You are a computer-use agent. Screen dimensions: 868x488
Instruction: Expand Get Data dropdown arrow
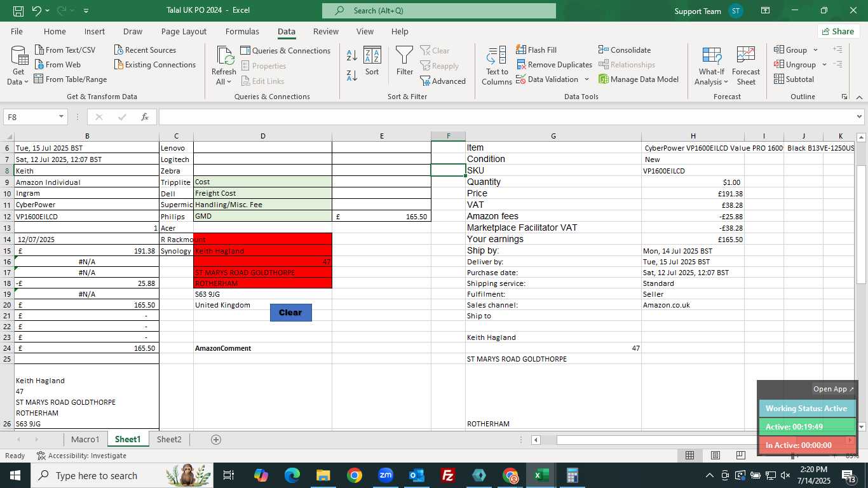coord(26,82)
